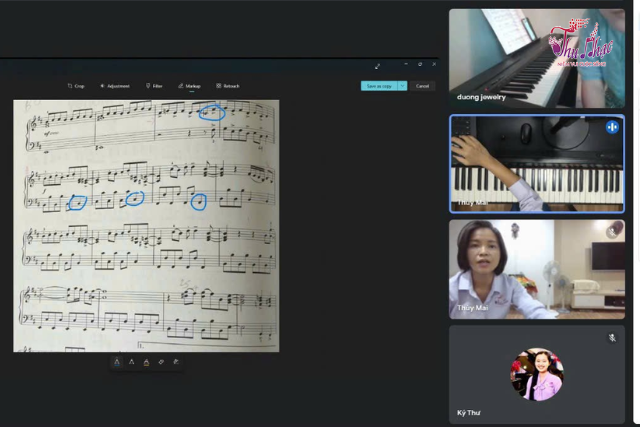The image size is (640, 427).
Task: Click the 'duong jewelry' name label
Action: coord(481,97)
